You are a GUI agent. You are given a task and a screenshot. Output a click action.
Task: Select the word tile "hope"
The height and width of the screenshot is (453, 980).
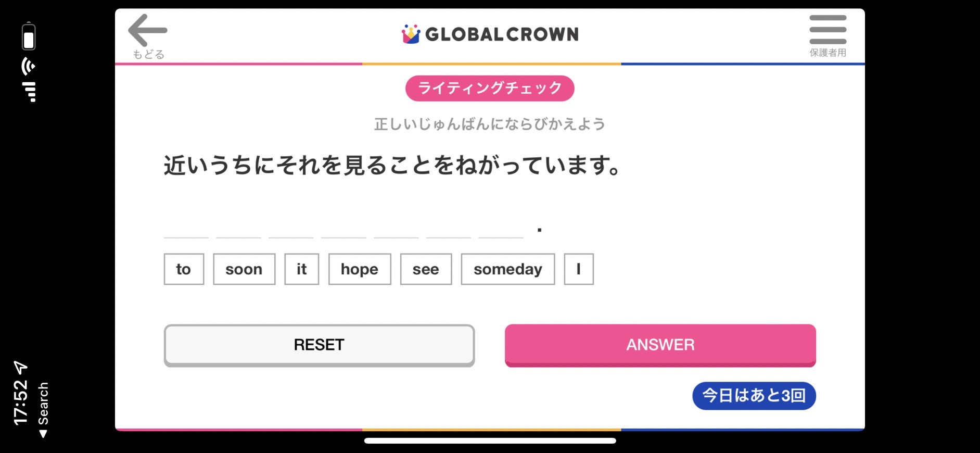(360, 269)
